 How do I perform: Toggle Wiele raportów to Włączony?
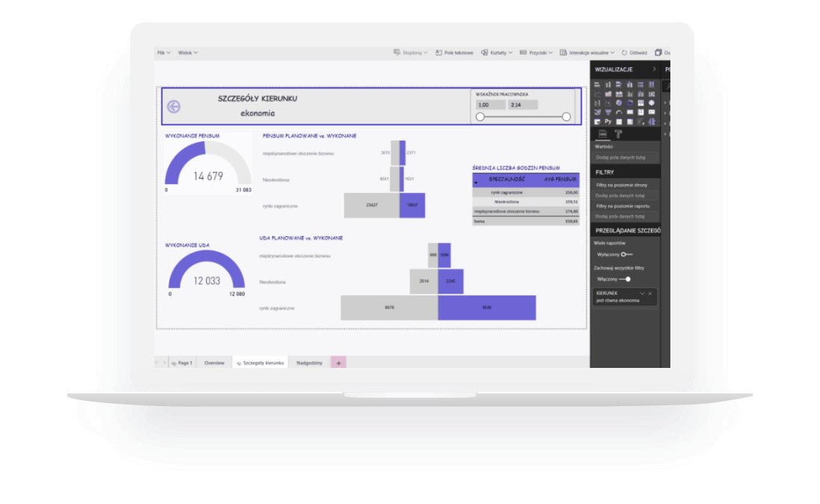tap(628, 253)
